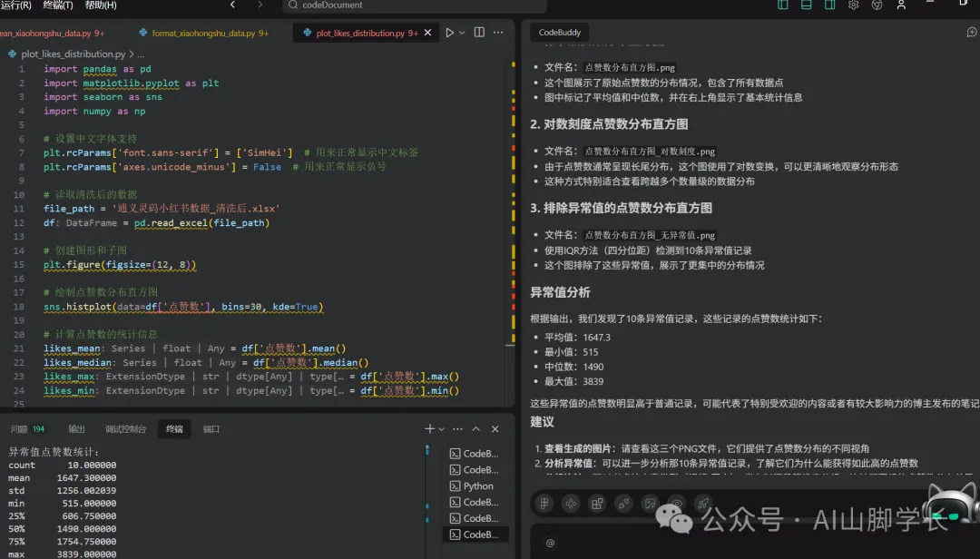Switch to the 输出 panel tab
The image size is (980, 559).
[76, 429]
